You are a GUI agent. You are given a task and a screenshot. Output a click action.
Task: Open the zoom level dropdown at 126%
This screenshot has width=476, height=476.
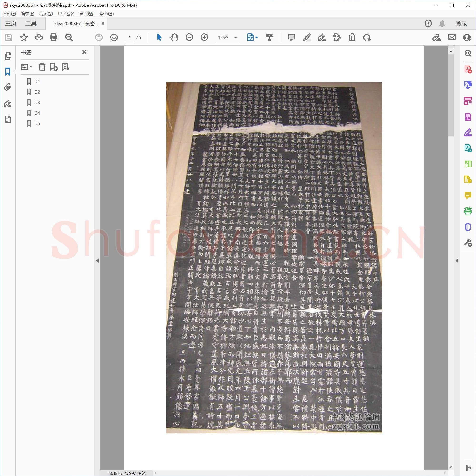tap(236, 37)
